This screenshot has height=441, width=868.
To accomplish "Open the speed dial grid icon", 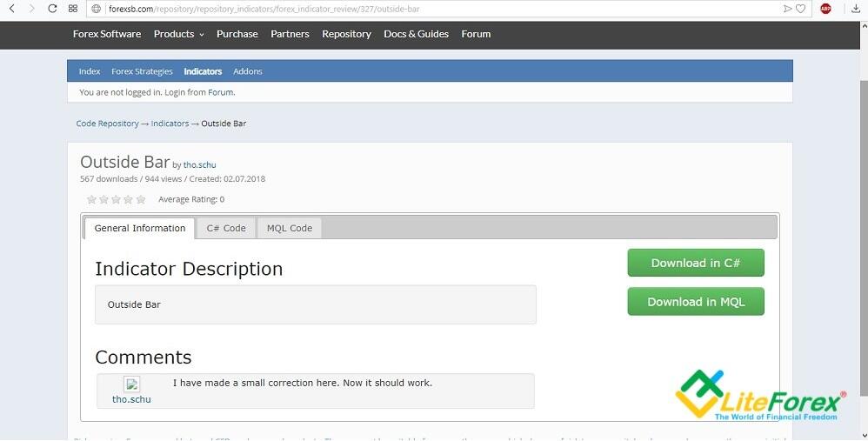I will click(72, 9).
